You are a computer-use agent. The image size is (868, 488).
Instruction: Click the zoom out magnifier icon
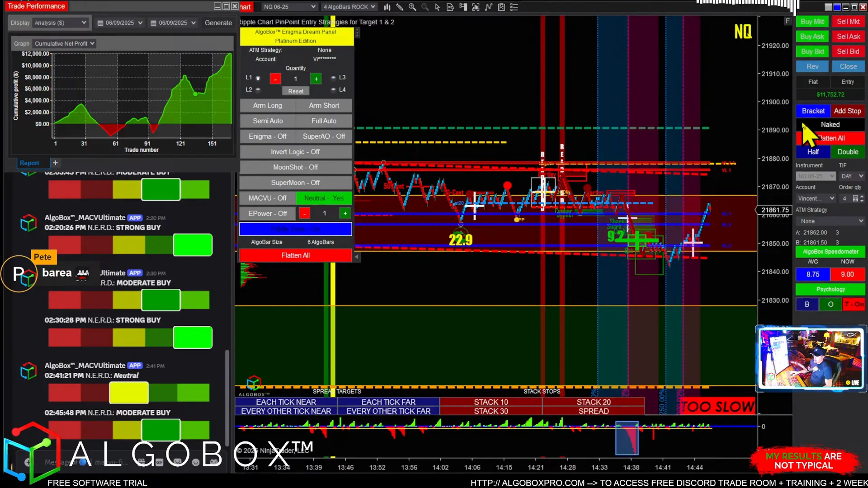pos(425,7)
